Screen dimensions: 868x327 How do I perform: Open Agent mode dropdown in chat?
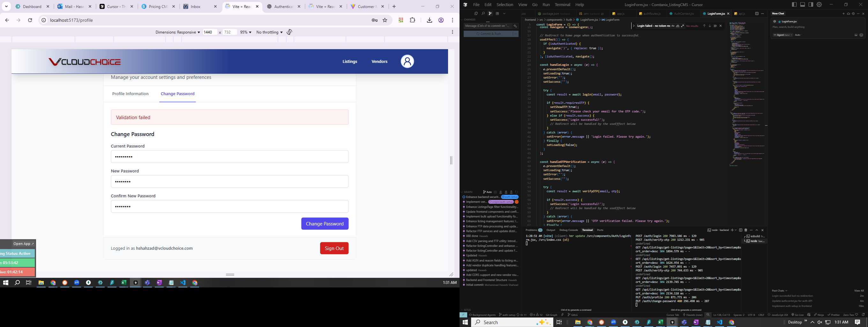783,35
